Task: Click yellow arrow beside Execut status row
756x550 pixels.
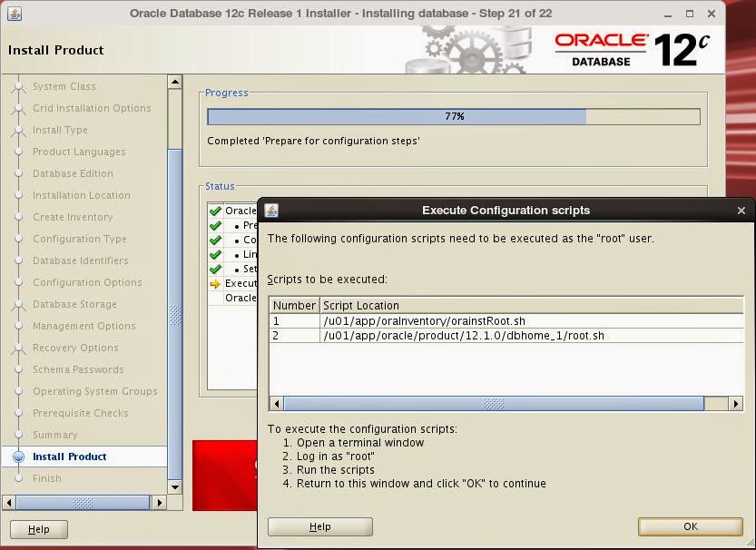Action: [x=215, y=283]
